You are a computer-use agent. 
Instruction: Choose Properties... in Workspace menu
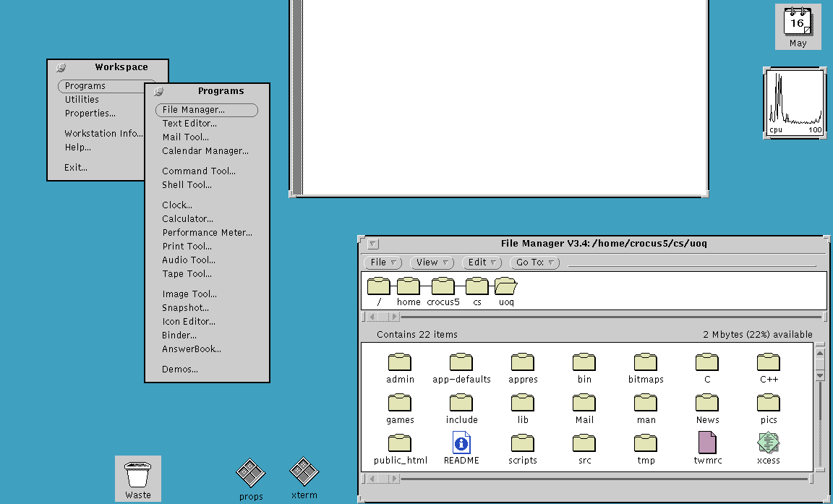pyautogui.click(x=90, y=114)
